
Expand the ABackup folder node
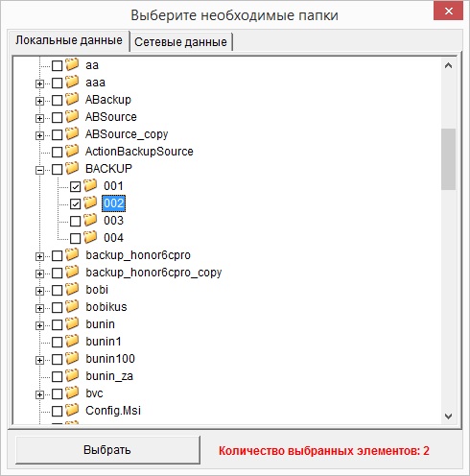pos(39,101)
